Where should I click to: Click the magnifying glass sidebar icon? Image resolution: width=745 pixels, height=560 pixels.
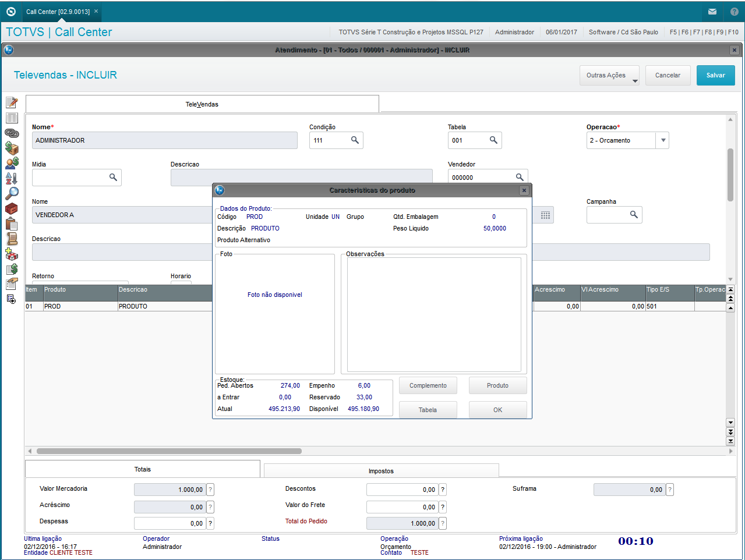click(12, 193)
